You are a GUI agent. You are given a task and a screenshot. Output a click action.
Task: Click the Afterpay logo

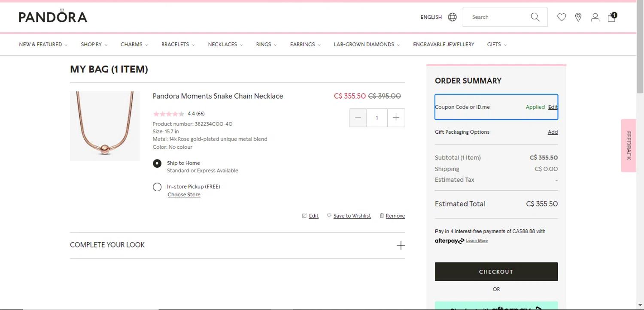(x=449, y=241)
